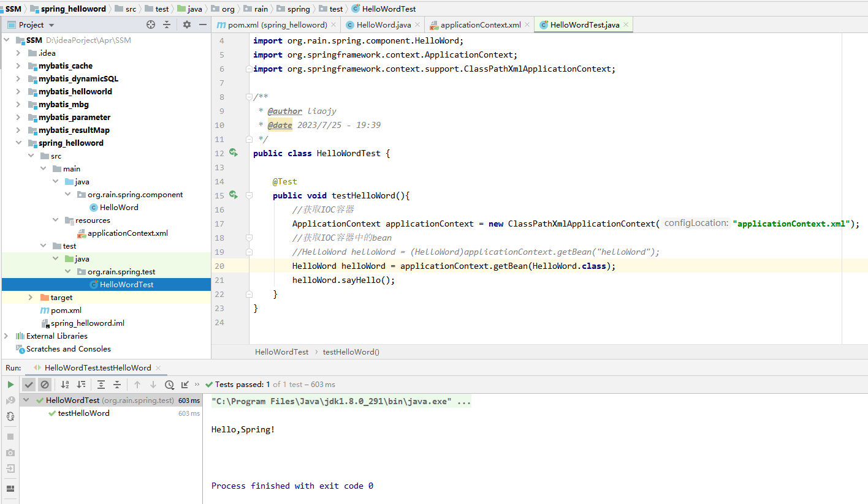
Task: Expand the mybatis_mbg module
Action: [18, 105]
